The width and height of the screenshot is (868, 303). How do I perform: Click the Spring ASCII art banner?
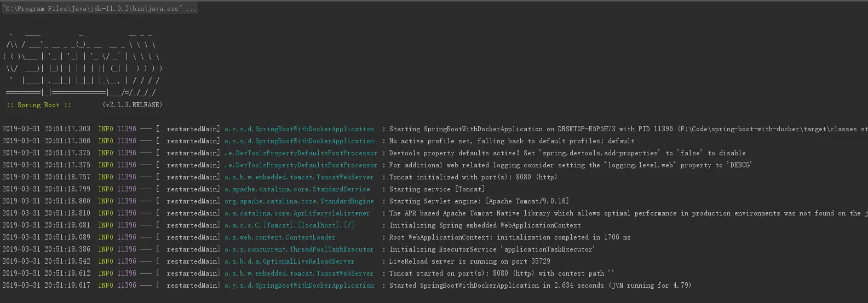[82, 63]
